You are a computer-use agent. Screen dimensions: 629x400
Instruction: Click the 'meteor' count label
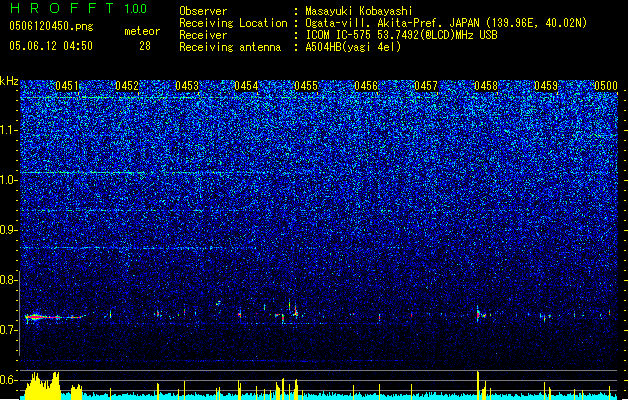click(142, 31)
